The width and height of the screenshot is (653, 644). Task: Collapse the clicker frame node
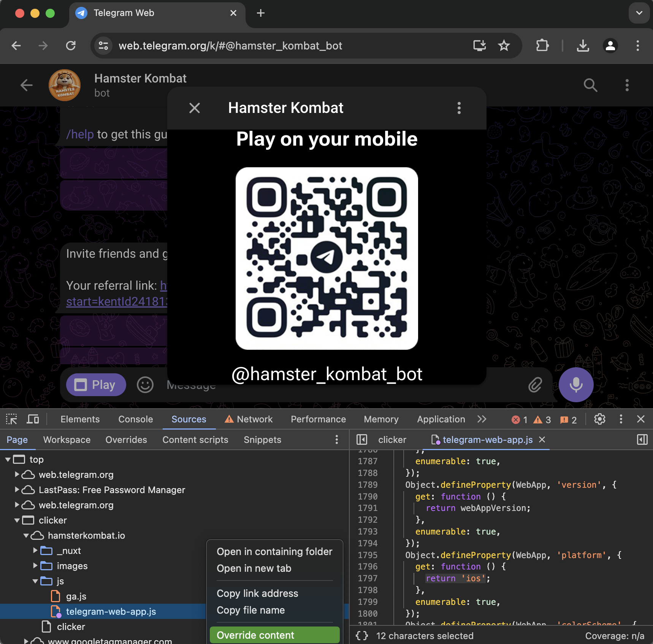17,520
